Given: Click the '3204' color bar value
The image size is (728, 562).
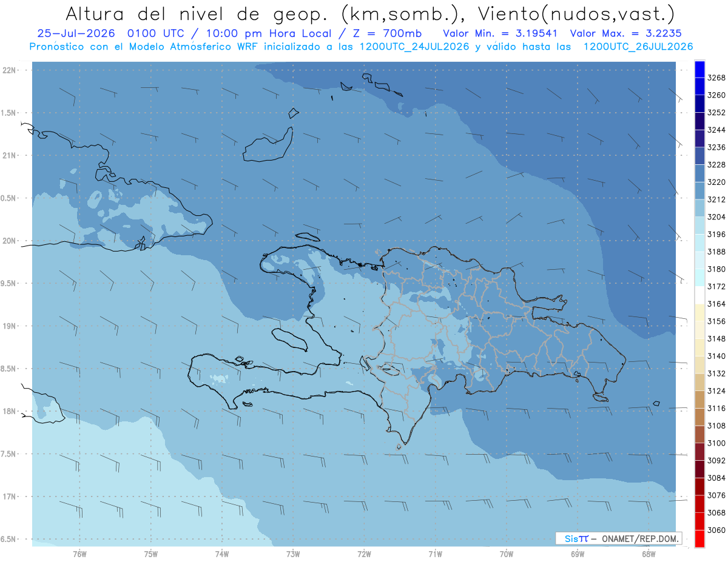Looking at the screenshot, I should [x=716, y=217].
